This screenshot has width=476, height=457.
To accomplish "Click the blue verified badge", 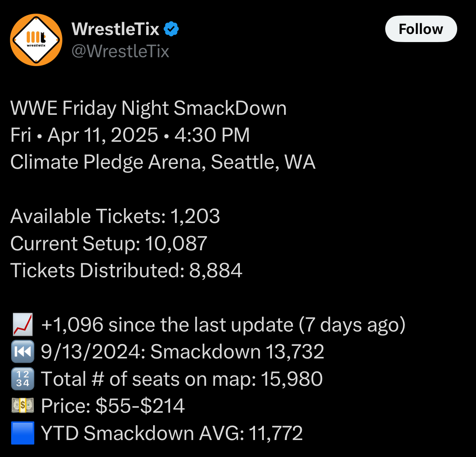I will tap(171, 29).
